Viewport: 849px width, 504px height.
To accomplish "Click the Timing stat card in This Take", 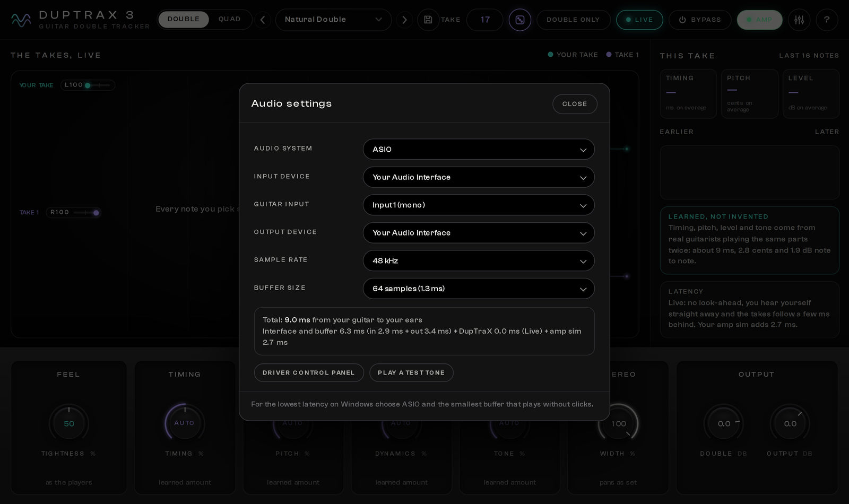I will tap(688, 93).
